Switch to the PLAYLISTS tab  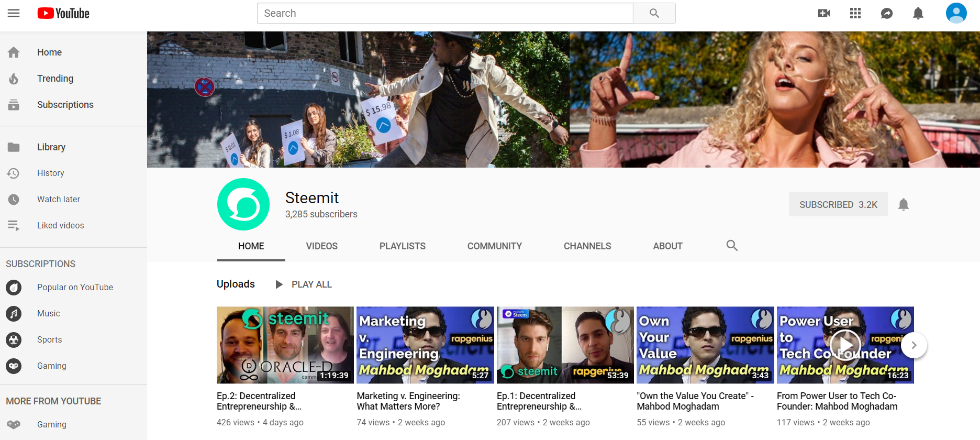pyautogui.click(x=403, y=246)
